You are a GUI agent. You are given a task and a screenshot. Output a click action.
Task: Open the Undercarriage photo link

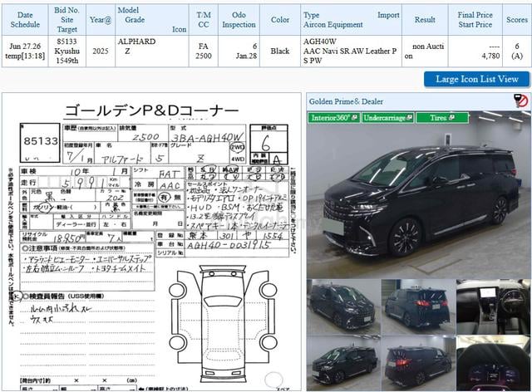point(387,118)
